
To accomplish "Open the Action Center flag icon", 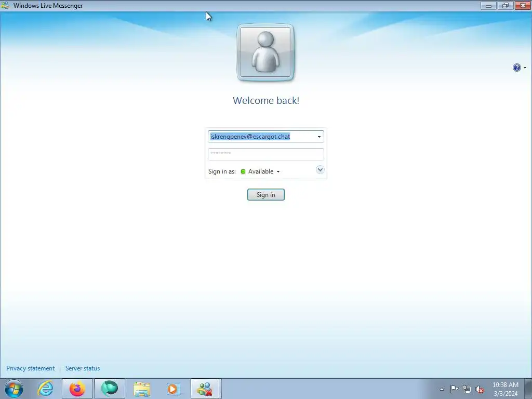I will tap(454, 389).
